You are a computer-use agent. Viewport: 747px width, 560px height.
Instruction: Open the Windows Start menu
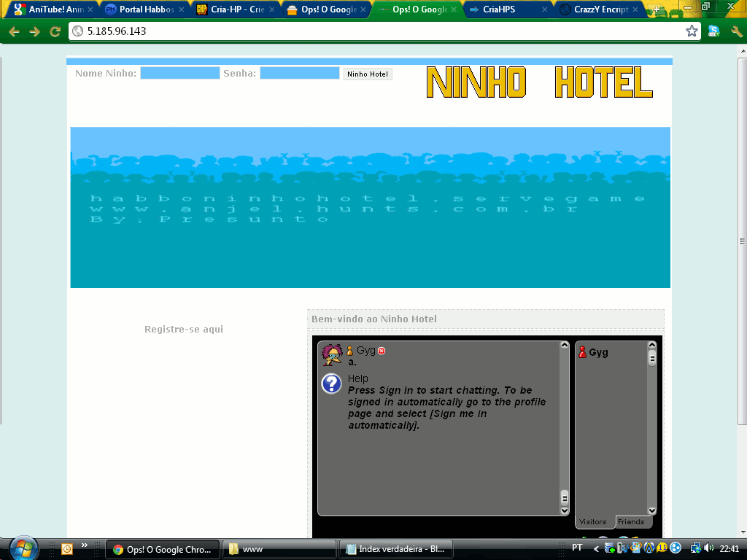coord(23,548)
